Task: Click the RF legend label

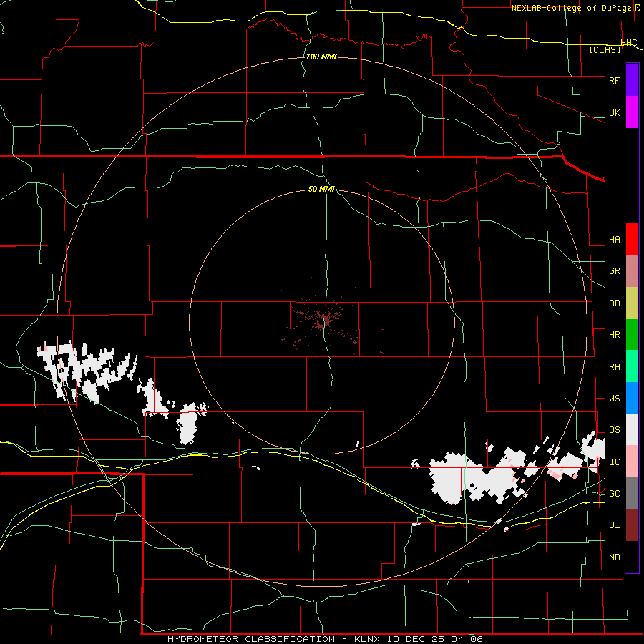Action: click(x=614, y=80)
